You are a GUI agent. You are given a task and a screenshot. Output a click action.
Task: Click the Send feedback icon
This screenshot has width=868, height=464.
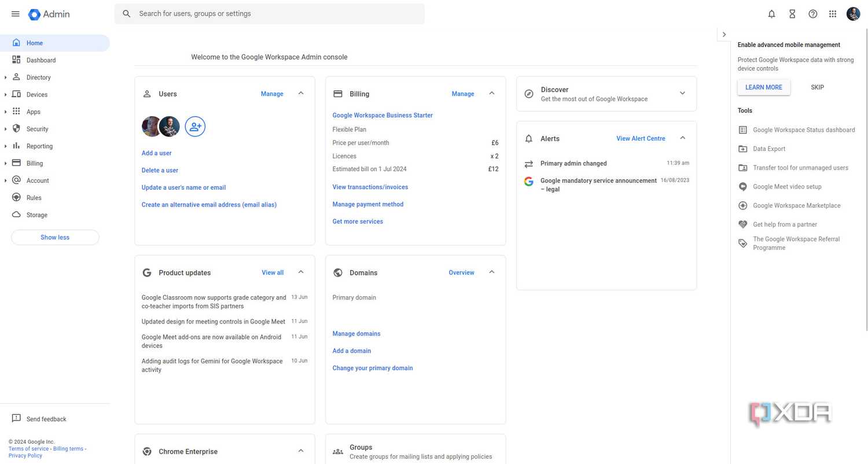coord(16,418)
